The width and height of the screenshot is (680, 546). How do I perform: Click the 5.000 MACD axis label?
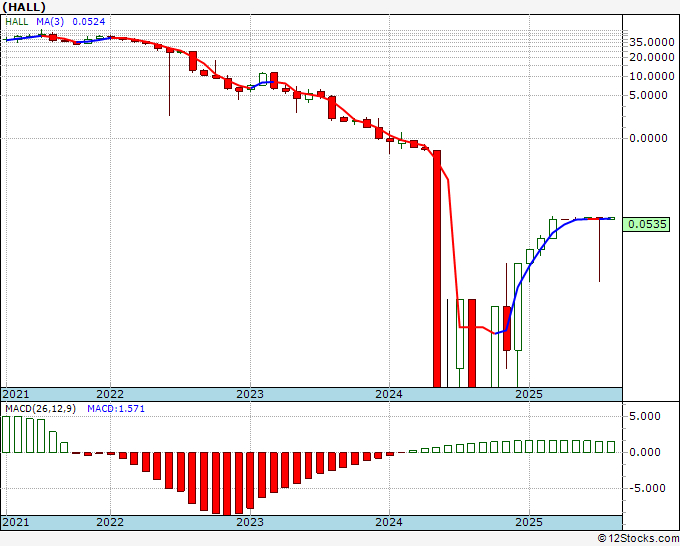point(644,416)
